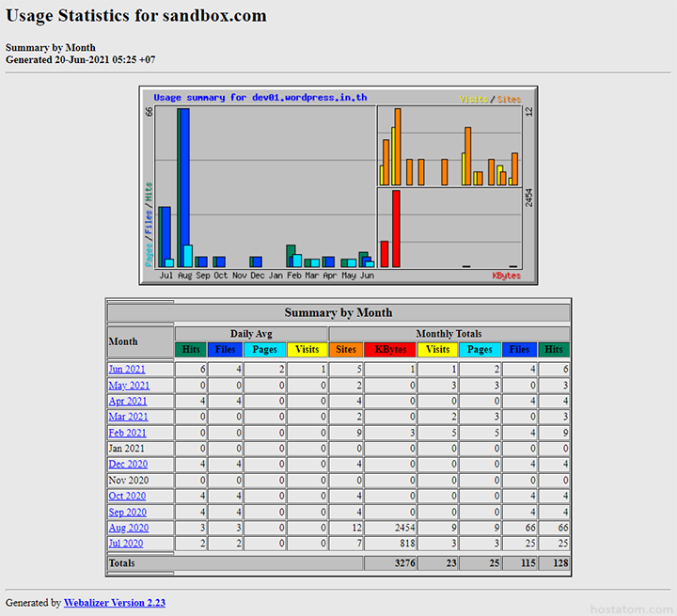Visit the Webalizer Version 2.23 link
The image size is (677, 616).
tap(114, 603)
